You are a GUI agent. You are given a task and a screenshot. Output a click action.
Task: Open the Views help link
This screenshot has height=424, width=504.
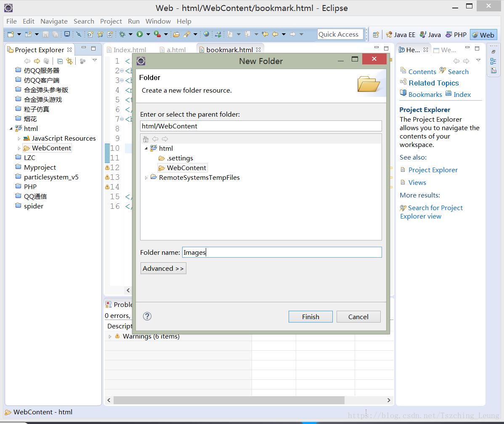pos(417,182)
